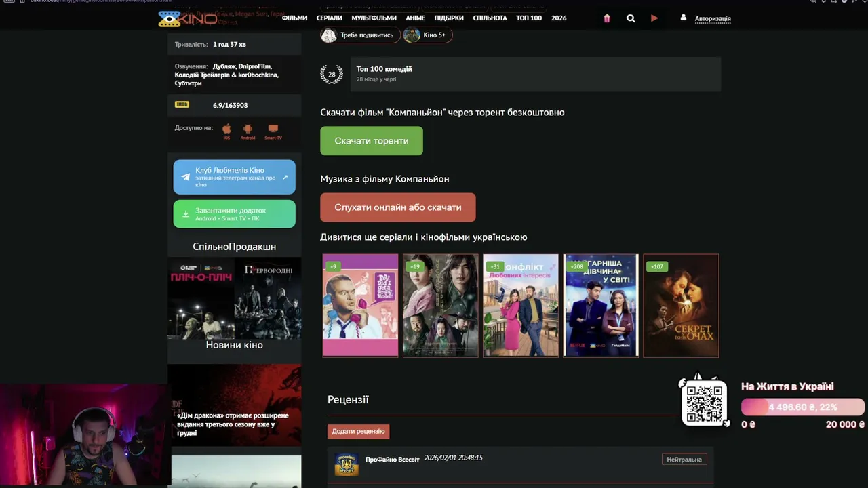The image size is (868, 488).
Task: Go to ТОП 100 page
Action: tap(529, 18)
